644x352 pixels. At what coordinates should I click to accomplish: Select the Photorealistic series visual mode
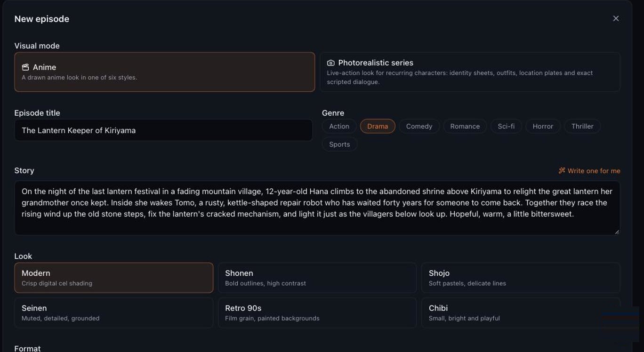tap(470, 72)
